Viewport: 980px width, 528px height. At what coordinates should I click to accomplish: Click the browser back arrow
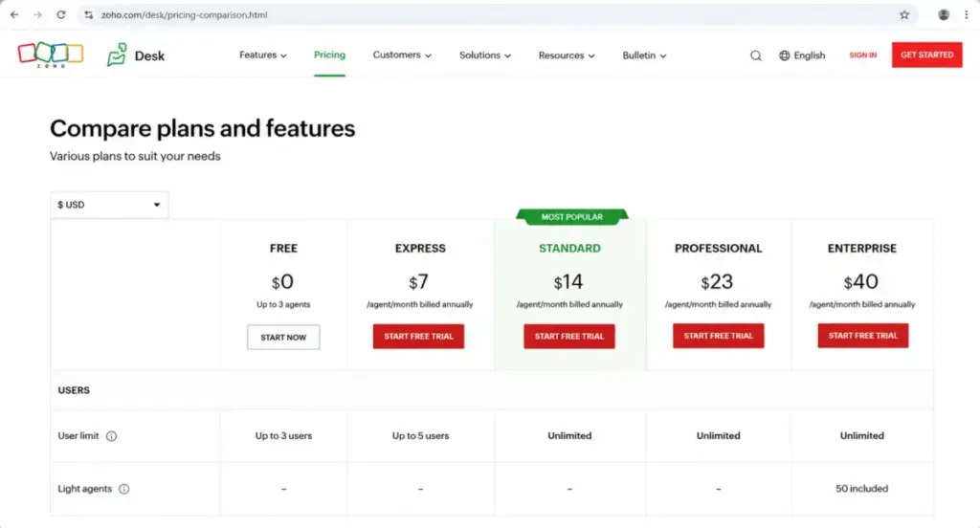pyautogui.click(x=14, y=14)
